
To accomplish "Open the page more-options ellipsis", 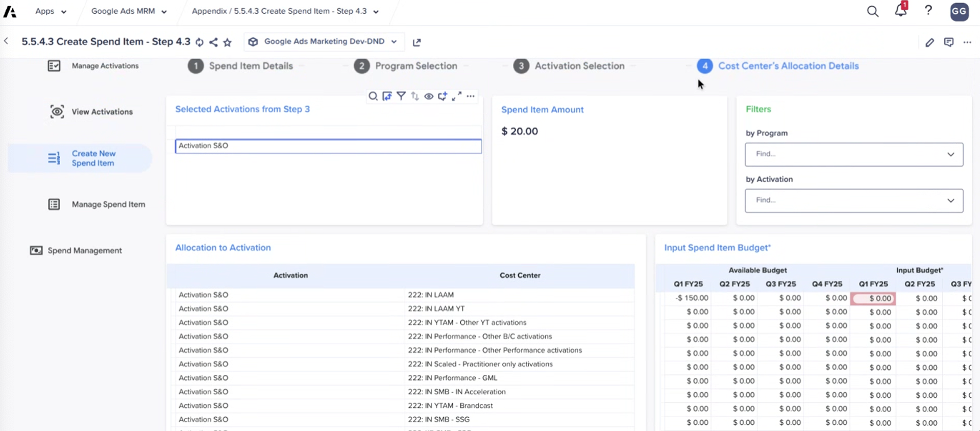I will [967, 42].
